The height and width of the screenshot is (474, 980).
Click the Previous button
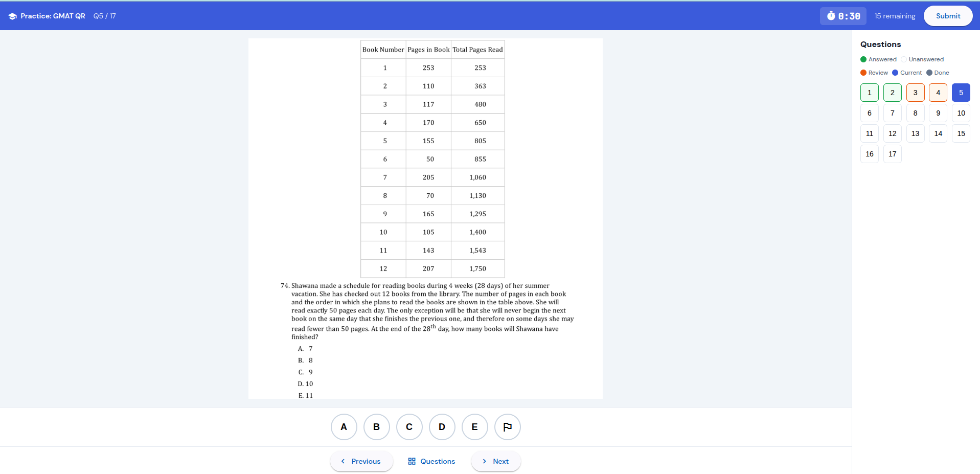361,461
